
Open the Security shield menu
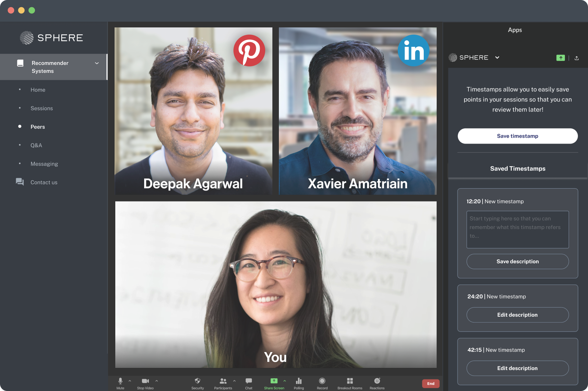[x=197, y=383]
